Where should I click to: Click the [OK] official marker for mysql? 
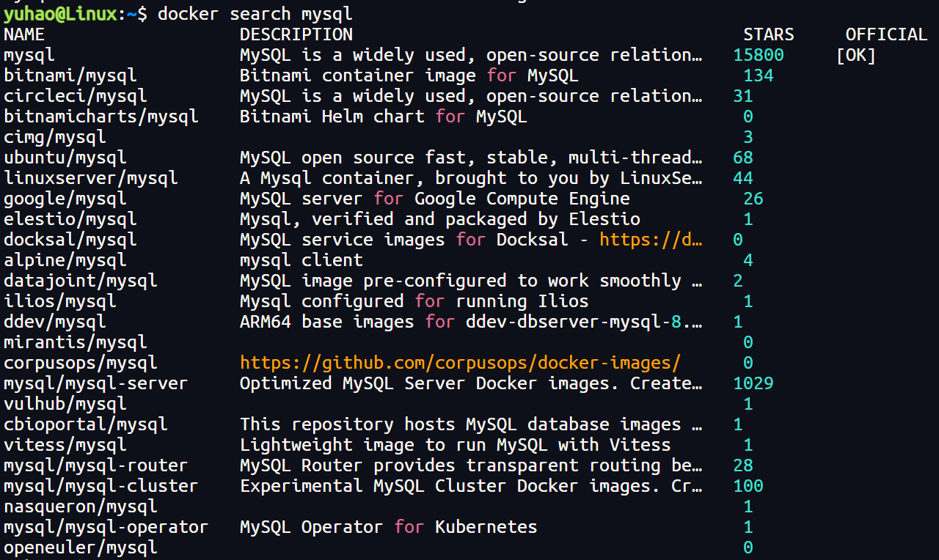(856, 55)
